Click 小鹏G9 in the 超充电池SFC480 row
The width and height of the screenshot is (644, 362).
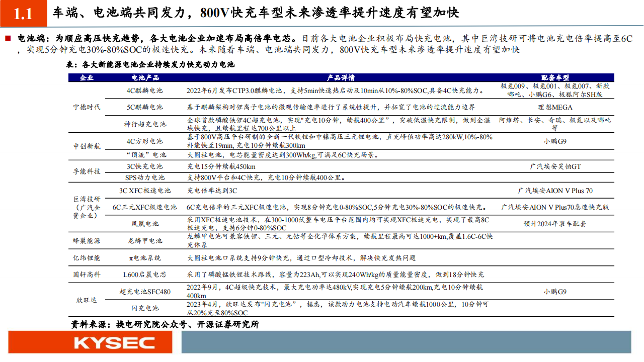pos(555,291)
